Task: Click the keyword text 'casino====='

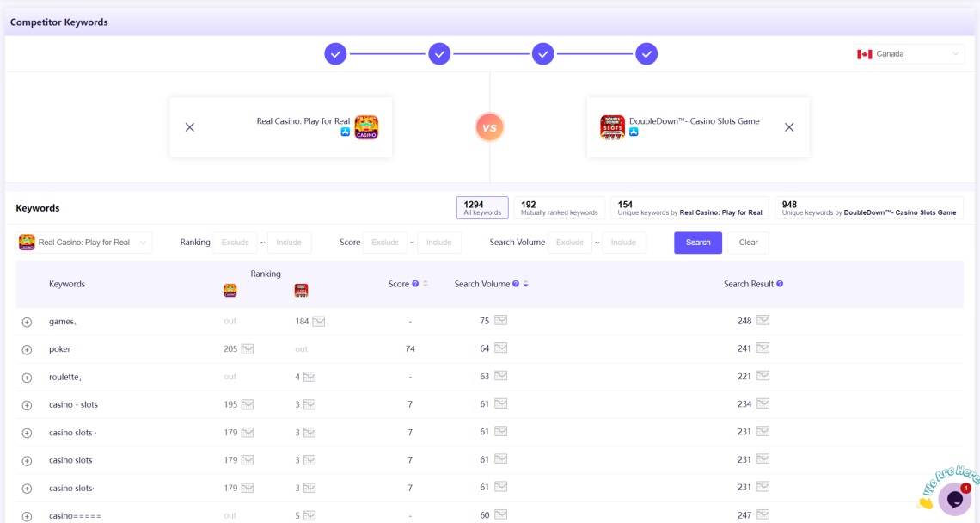Action: (x=75, y=516)
